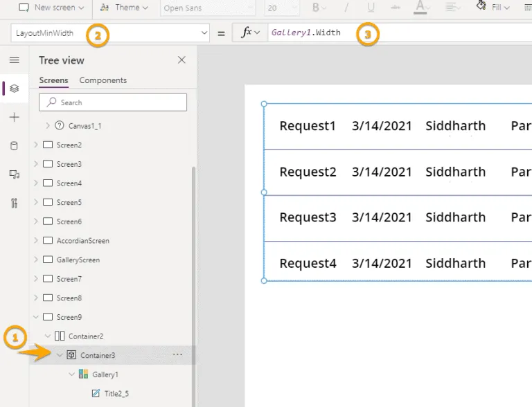Image resolution: width=532 pixels, height=407 pixels.
Task: Click the hamburger menu icon
Action: 14,60
